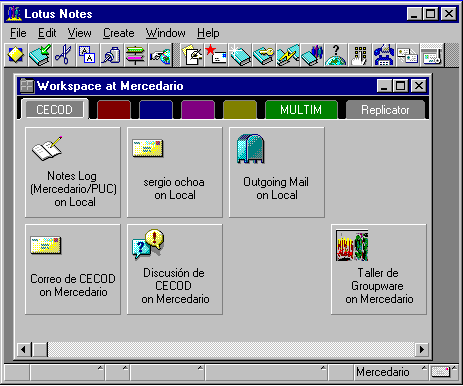Open the Discusión de CECOD database
This screenshot has height=386, width=463.
(x=175, y=269)
